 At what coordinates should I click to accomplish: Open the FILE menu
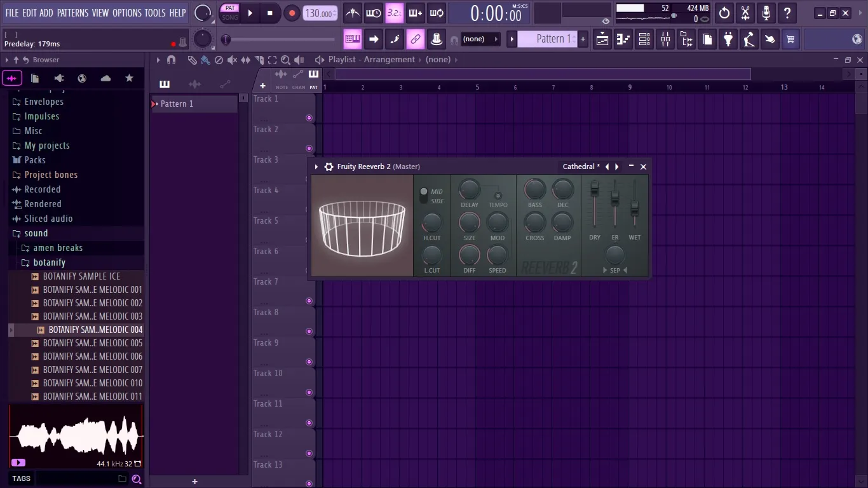pos(11,13)
